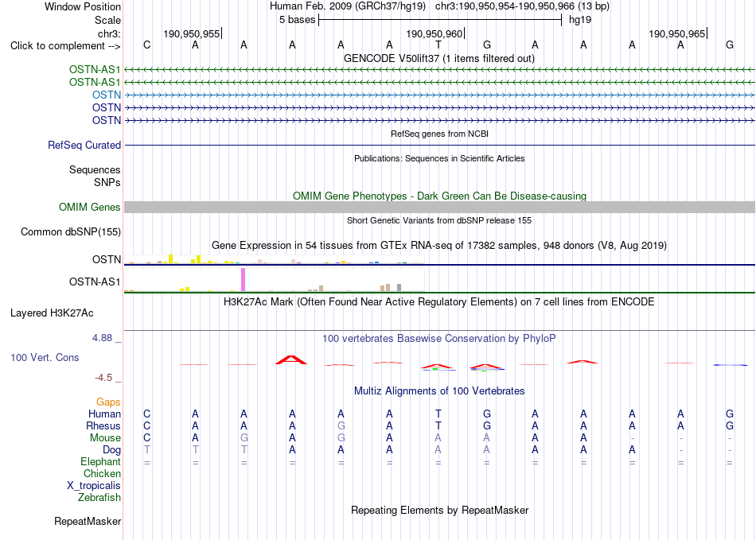Select the 'chr3:' base position label
Viewport: 756px width, 540px height.
coord(110,33)
